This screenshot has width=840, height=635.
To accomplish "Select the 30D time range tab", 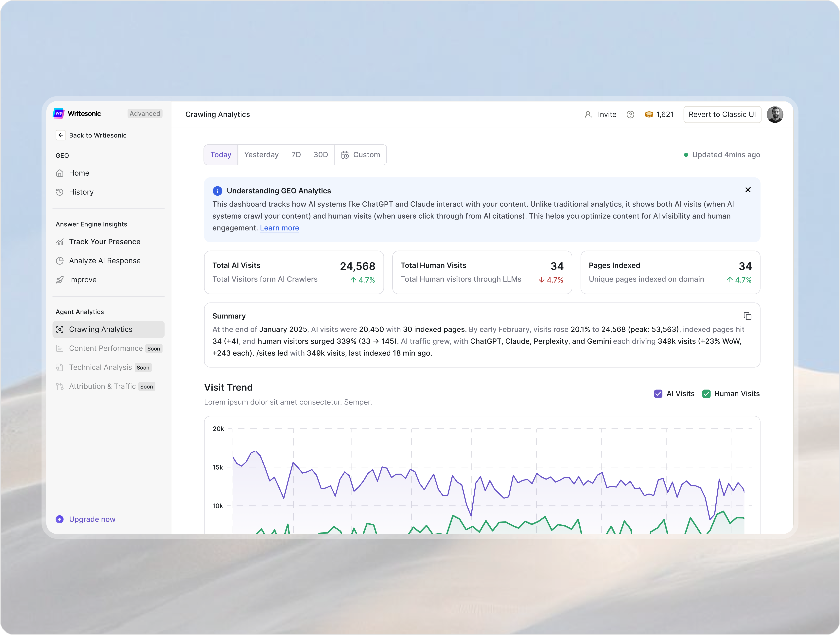I will click(321, 155).
